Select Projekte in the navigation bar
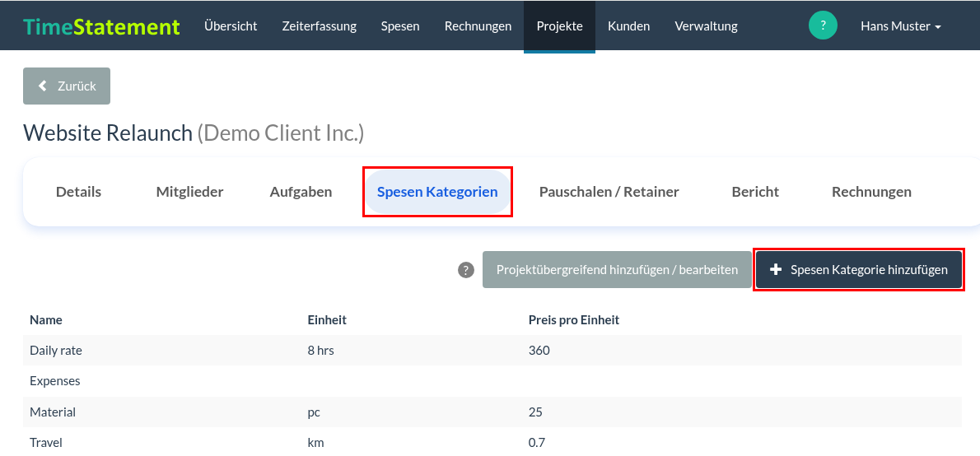 point(559,26)
